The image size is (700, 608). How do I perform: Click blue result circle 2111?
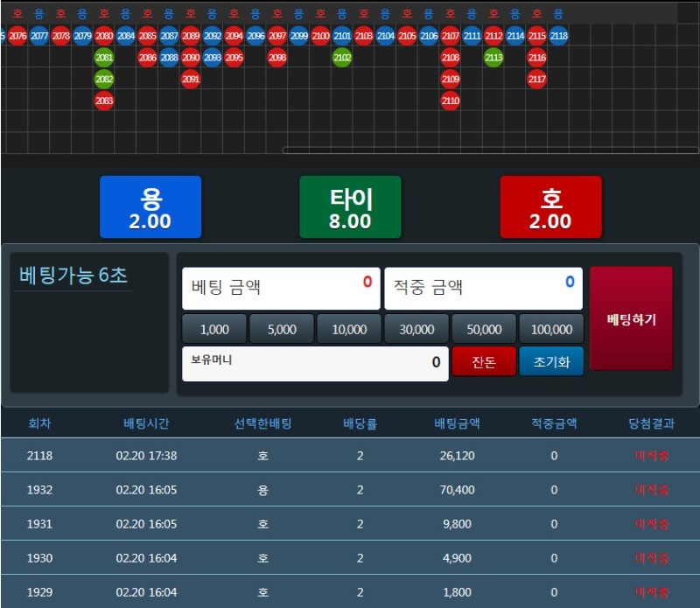click(472, 36)
